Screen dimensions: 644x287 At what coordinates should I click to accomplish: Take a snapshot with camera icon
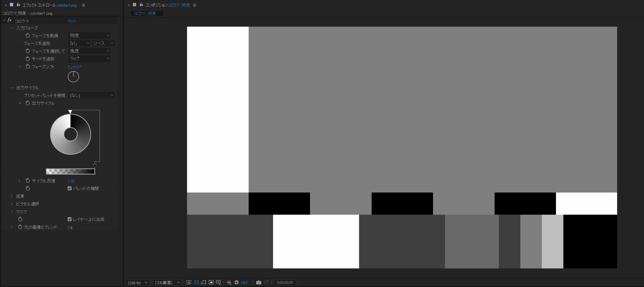point(258,283)
